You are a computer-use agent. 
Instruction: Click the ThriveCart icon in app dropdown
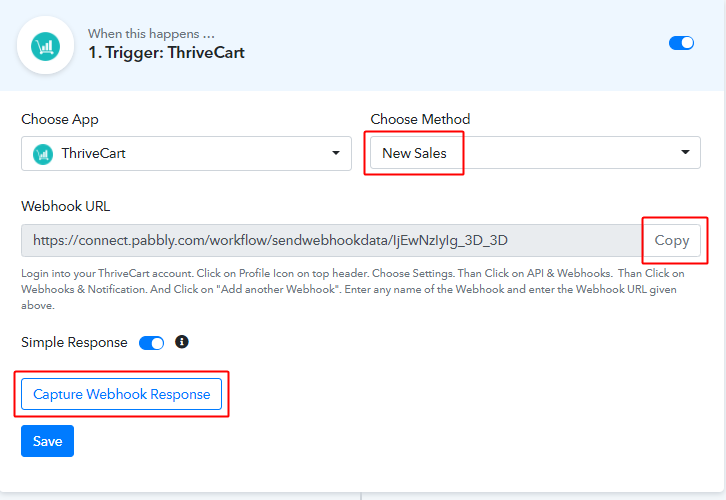click(43, 154)
